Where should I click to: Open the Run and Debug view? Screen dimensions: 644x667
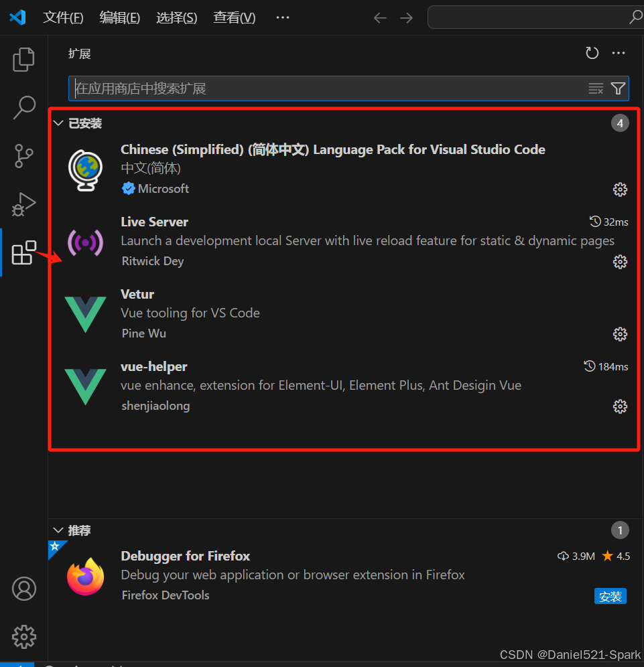[x=24, y=204]
